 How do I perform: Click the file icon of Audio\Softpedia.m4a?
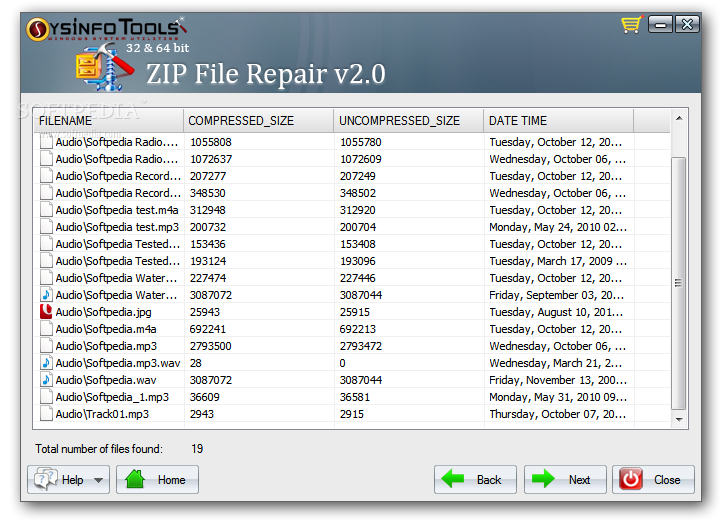[x=46, y=329]
